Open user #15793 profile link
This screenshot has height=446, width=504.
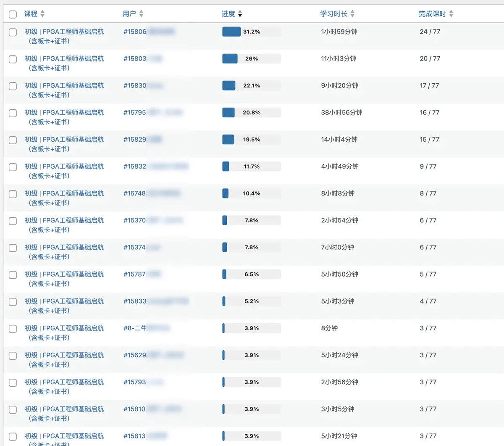pyautogui.click(x=135, y=382)
